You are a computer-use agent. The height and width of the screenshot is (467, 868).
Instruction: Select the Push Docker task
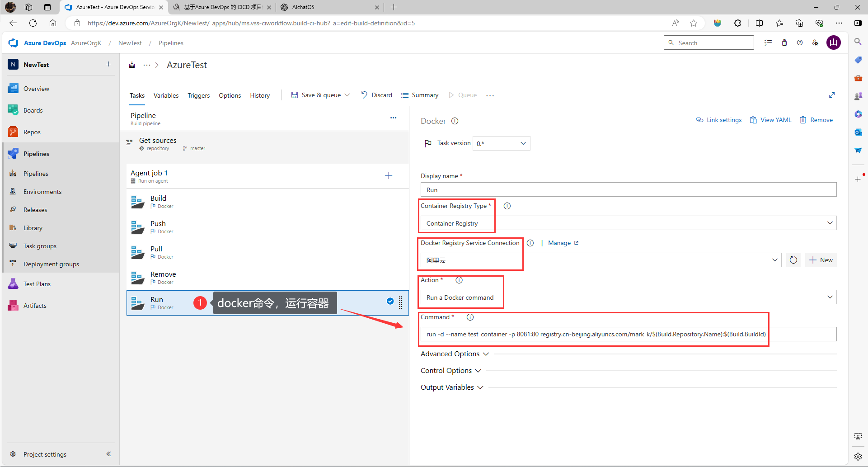[x=267, y=227]
